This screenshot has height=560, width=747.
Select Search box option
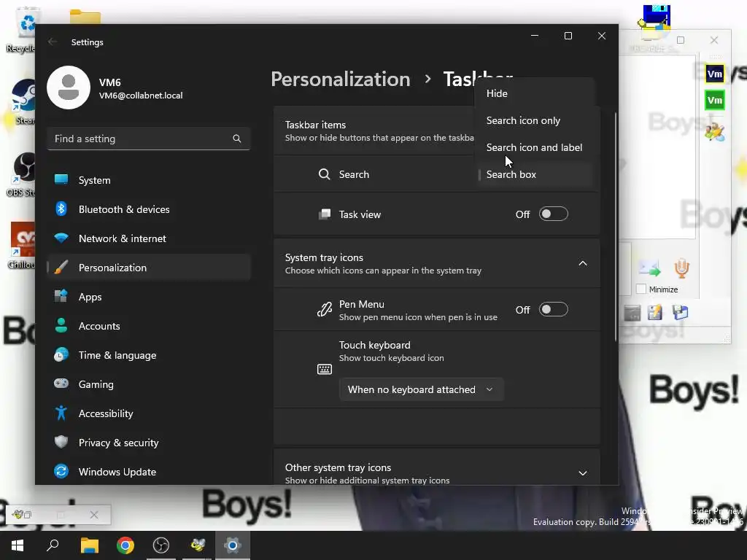click(x=535, y=174)
